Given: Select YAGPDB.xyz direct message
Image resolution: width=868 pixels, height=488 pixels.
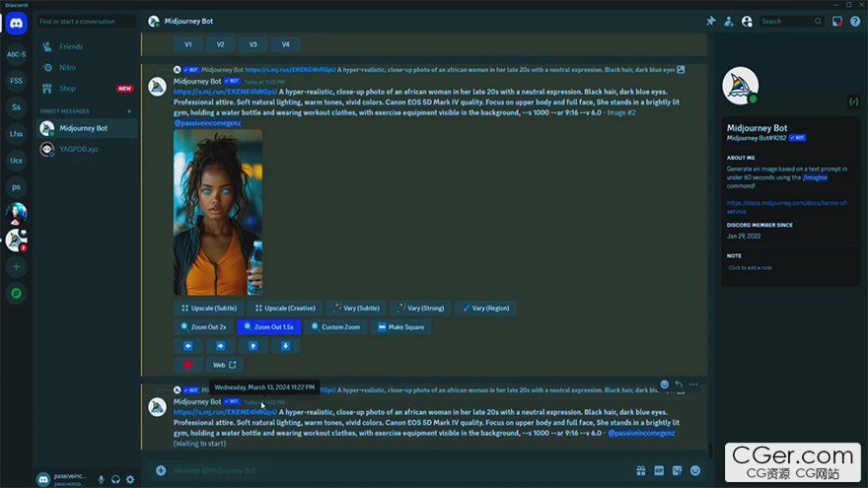Looking at the screenshot, I should tap(87, 149).
